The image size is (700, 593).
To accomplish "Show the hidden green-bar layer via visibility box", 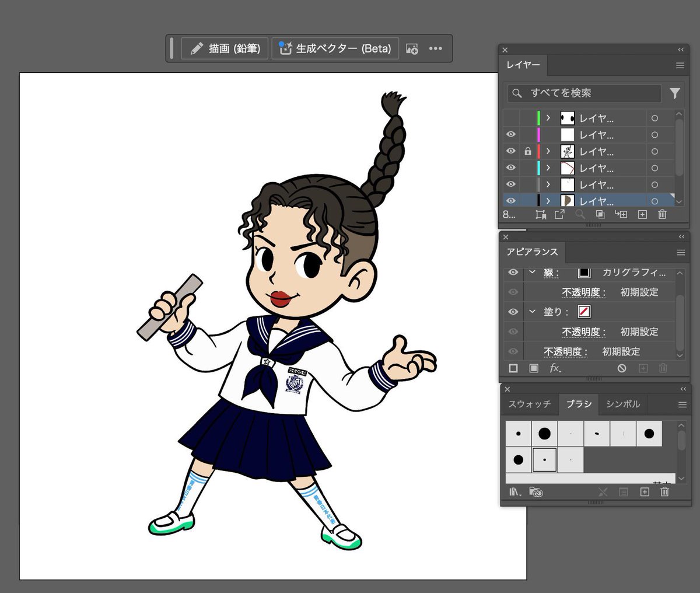I will [511, 118].
